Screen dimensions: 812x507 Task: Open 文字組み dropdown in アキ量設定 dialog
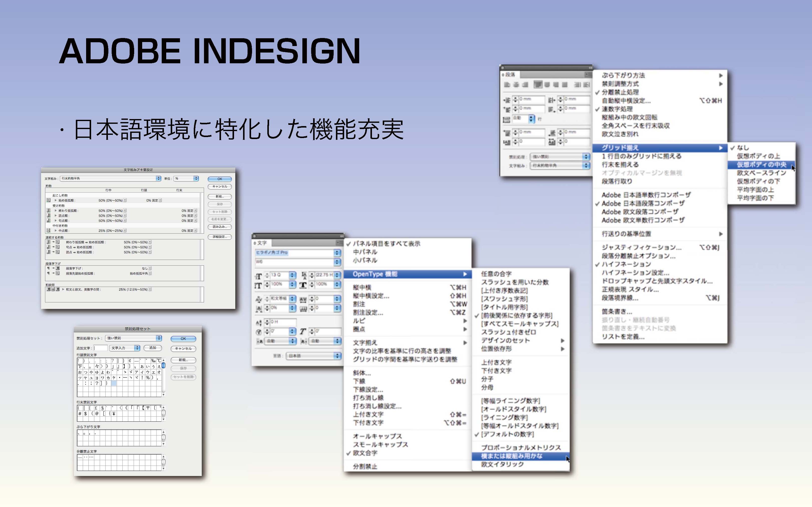[x=111, y=178]
